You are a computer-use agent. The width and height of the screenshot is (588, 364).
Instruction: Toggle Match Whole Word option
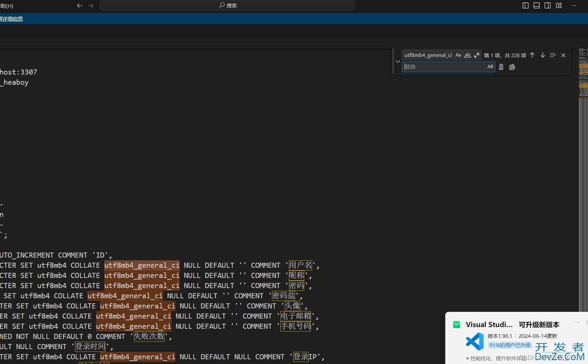[x=467, y=55]
